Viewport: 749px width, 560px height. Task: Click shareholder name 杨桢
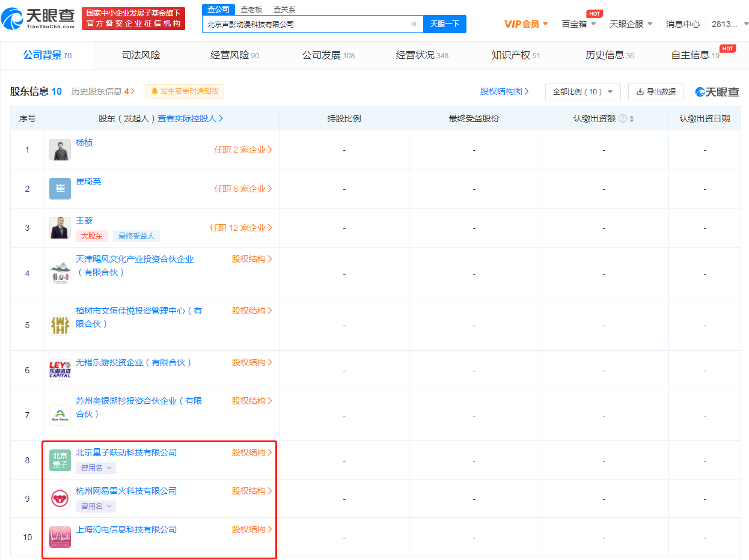pyautogui.click(x=84, y=142)
